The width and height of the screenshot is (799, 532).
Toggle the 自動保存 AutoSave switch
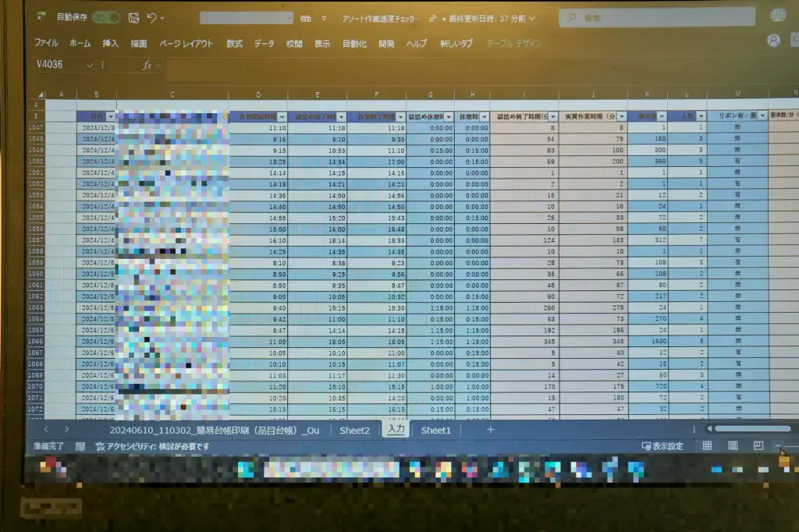106,18
